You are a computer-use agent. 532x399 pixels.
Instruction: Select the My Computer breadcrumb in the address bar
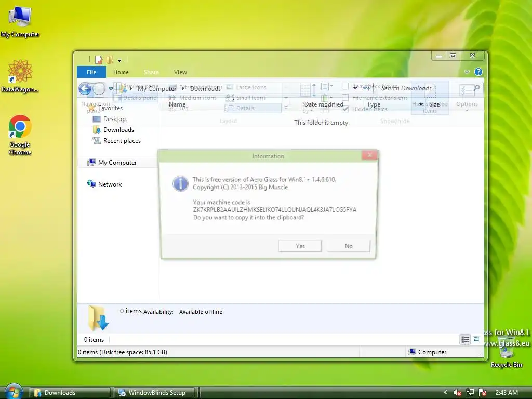click(x=157, y=88)
